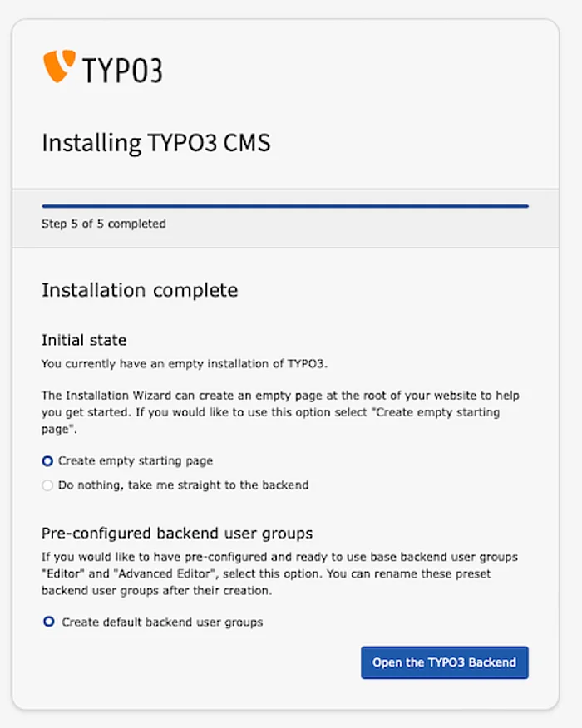Select the Create empty starting page radio button
Image resolution: width=582 pixels, height=728 pixels.
[47, 461]
